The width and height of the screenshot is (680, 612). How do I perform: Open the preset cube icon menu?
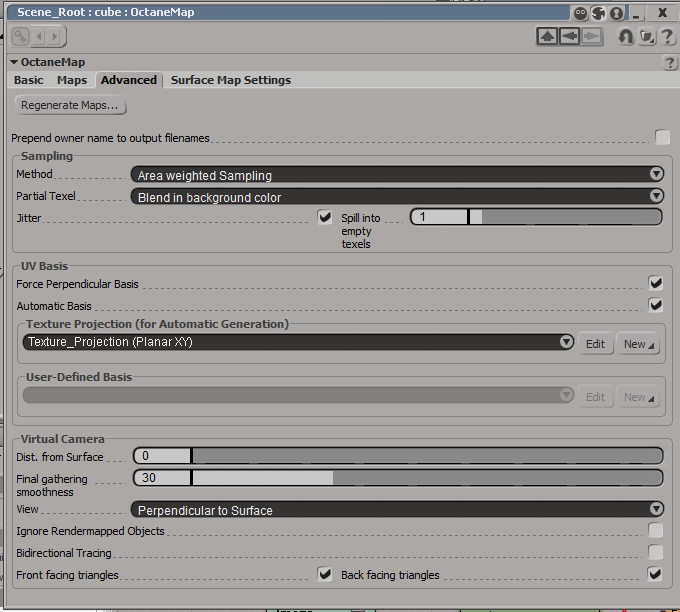coord(647,37)
